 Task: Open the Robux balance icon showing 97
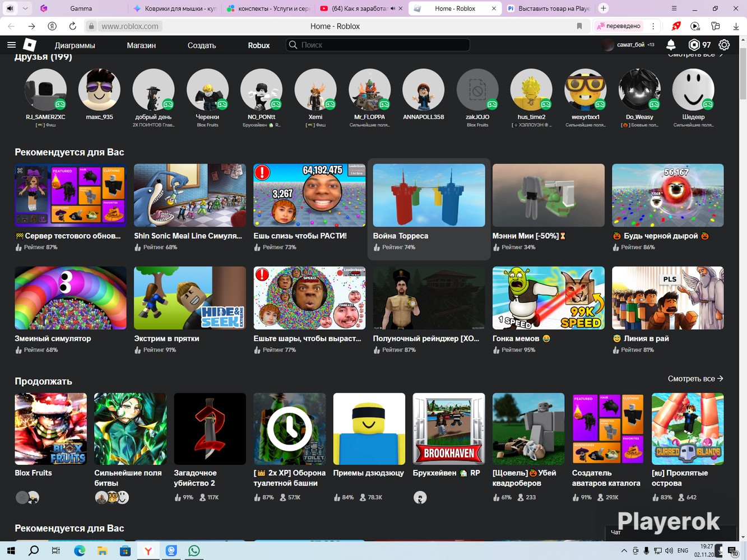[694, 45]
